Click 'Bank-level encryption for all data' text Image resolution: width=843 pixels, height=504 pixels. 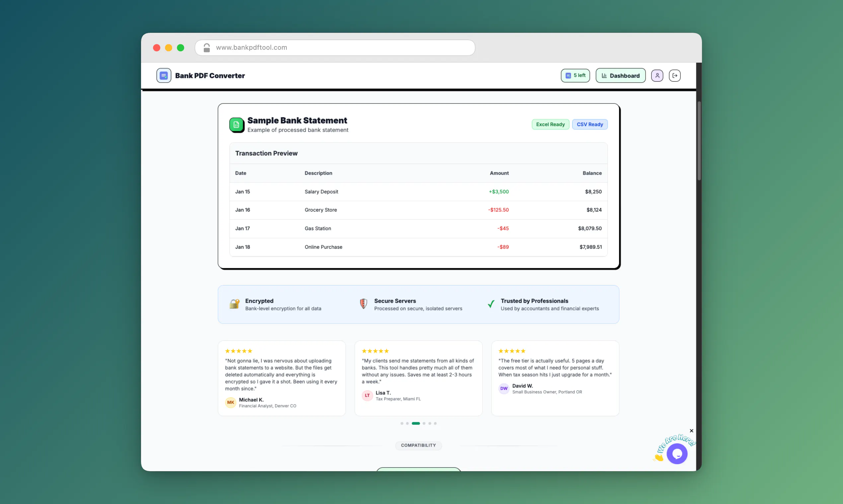point(283,308)
